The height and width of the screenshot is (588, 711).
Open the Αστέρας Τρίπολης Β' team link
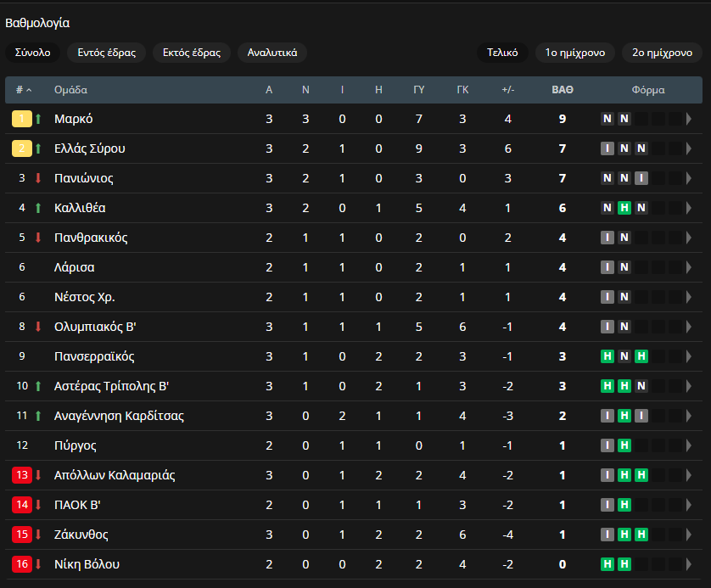(x=111, y=386)
